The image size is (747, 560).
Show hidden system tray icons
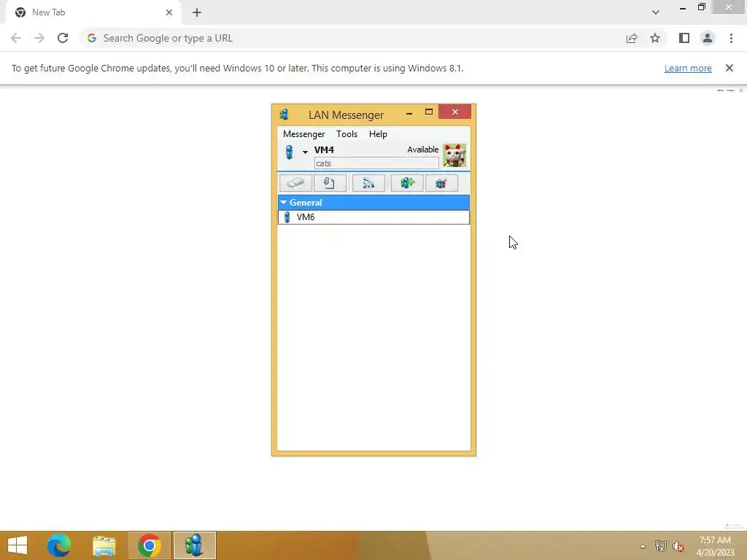[x=643, y=546]
